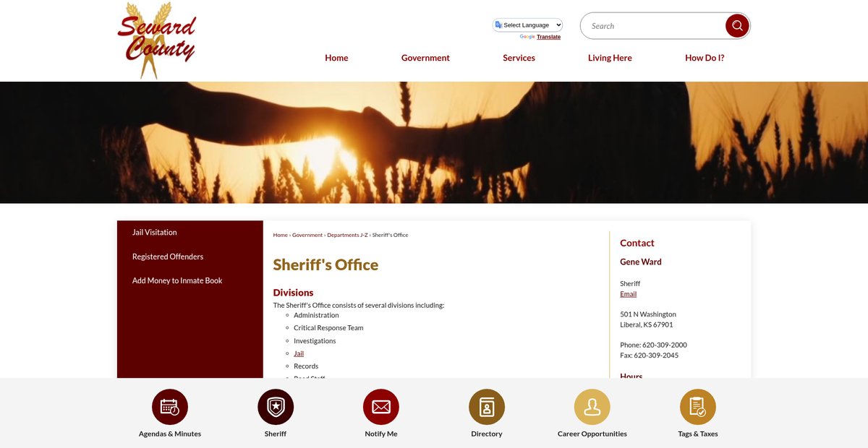Go to Departments J-Z breadcrumb link
The image size is (868, 448).
pos(347,235)
